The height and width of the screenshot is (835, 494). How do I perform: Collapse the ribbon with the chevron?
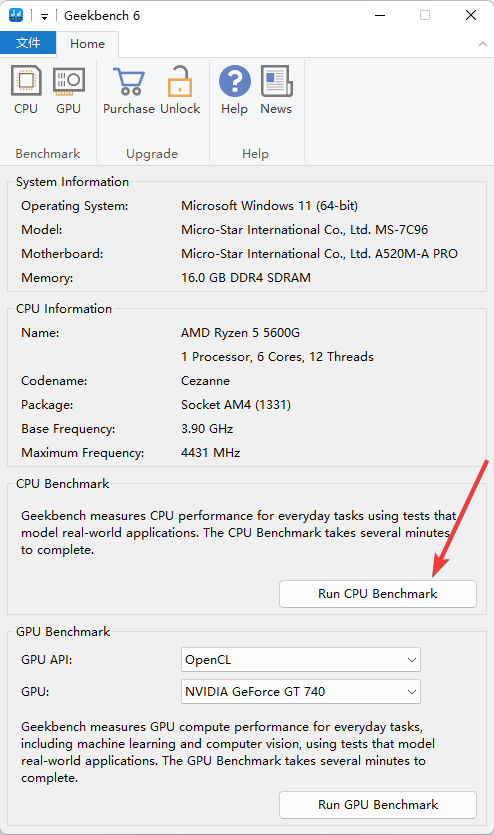(x=483, y=44)
